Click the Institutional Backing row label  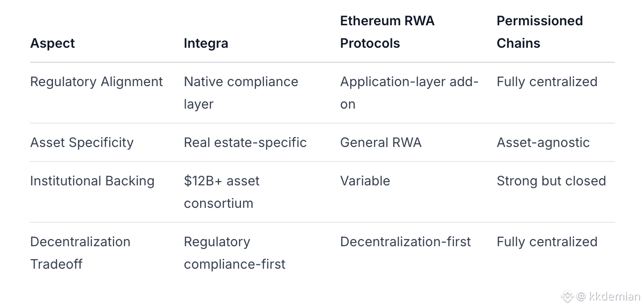92,181
